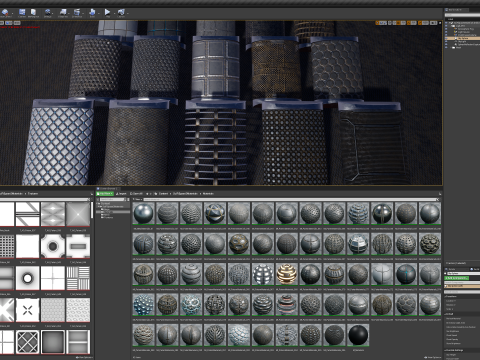The height and width of the screenshot is (360, 480).
Task: Select the shiny chrome sphere material thumbnail
Action: pos(144,214)
